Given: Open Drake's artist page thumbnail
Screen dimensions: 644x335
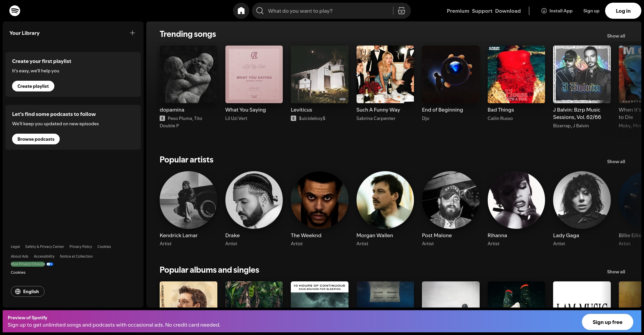Looking at the screenshot, I should coord(254,200).
